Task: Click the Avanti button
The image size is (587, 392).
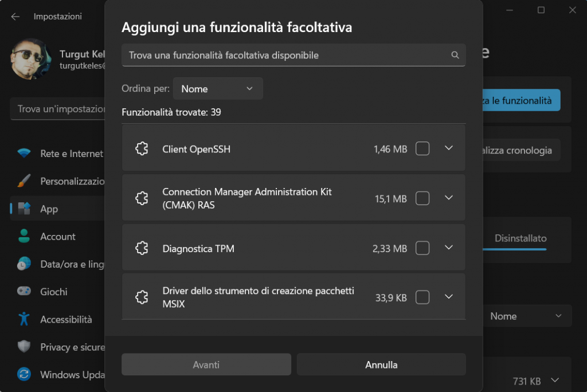Action: click(x=206, y=364)
